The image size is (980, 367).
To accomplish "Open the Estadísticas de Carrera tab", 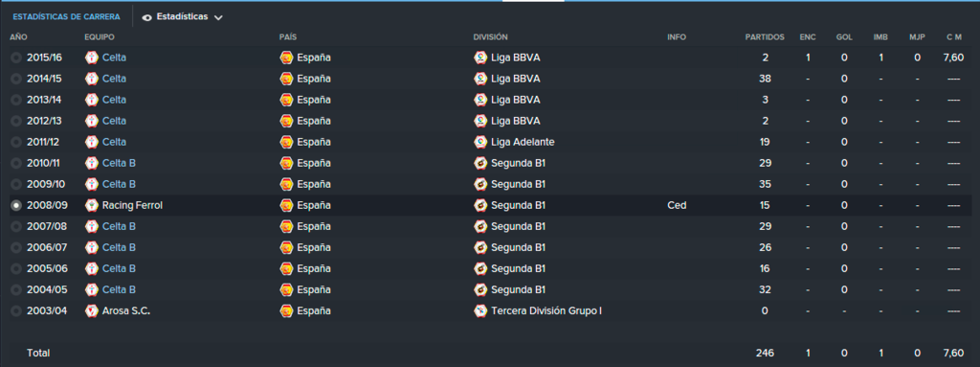I will (x=66, y=17).
